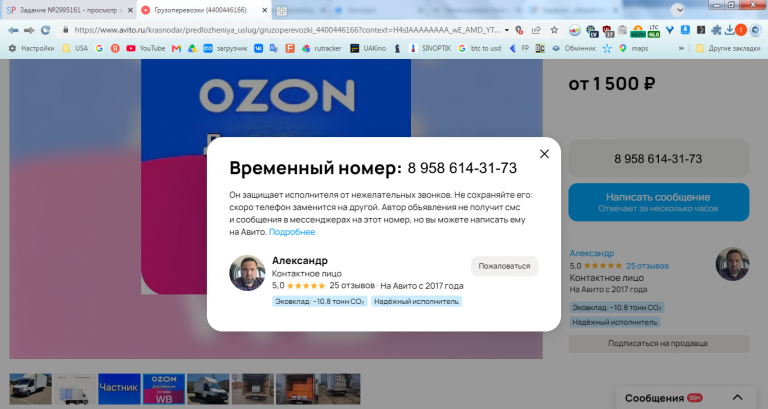The width and height of the screenshot is (768, 409).
Task: Click Написать сообщение button
Action: tap(658, 202)
